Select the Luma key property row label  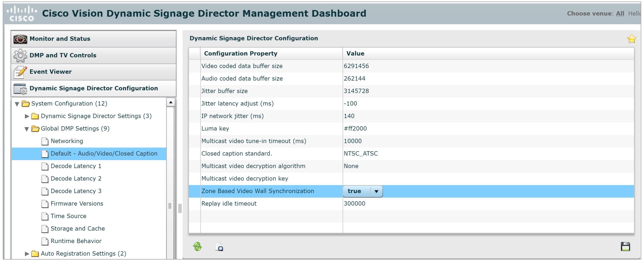click(215, 129)
